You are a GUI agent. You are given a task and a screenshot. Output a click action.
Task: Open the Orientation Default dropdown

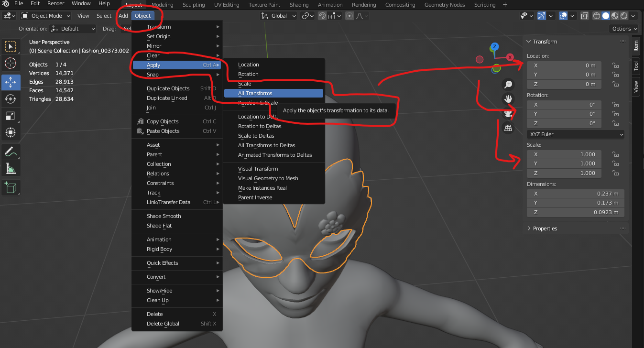(x=73, y=29)
